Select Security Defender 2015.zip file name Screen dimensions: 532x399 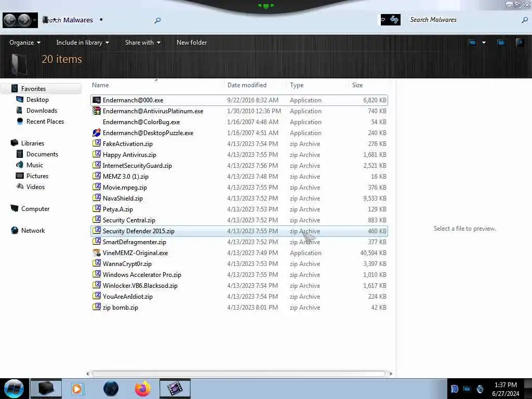click(x=138, y=231)
